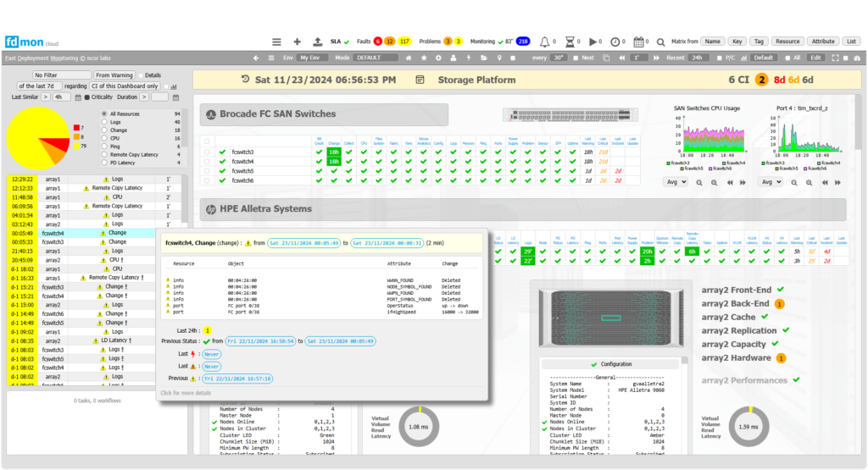Go to home icon in gray toolbar

[409, 58]
